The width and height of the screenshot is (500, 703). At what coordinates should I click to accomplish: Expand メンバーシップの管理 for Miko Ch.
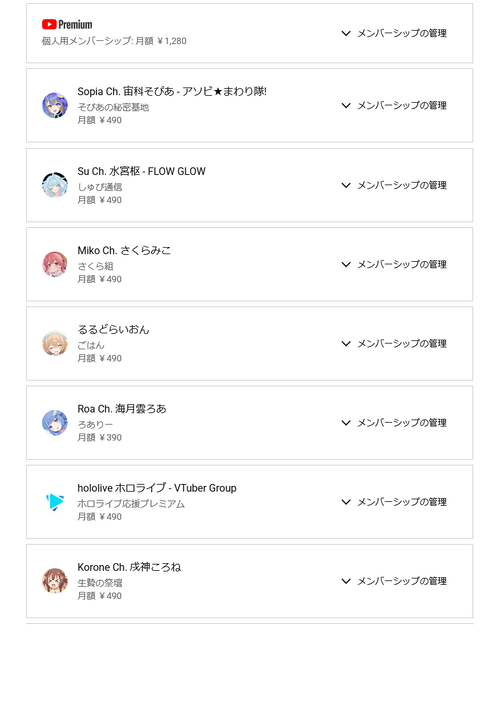click(394, 265)
